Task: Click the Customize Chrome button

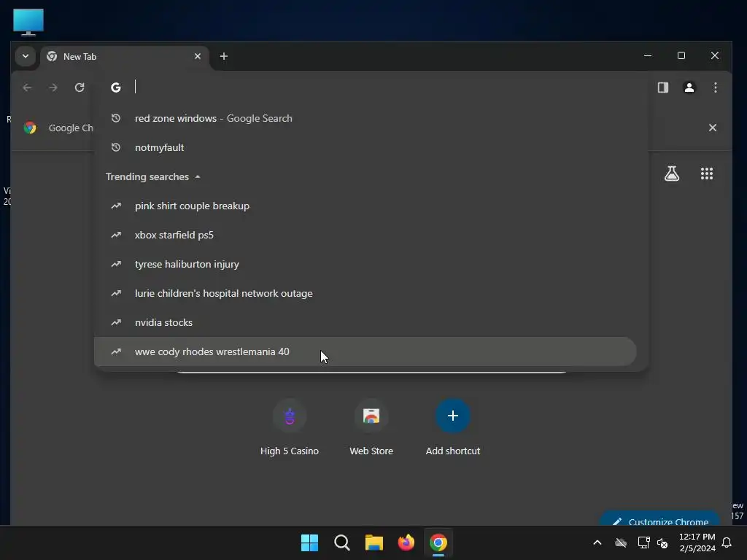Action: (659, 519)
